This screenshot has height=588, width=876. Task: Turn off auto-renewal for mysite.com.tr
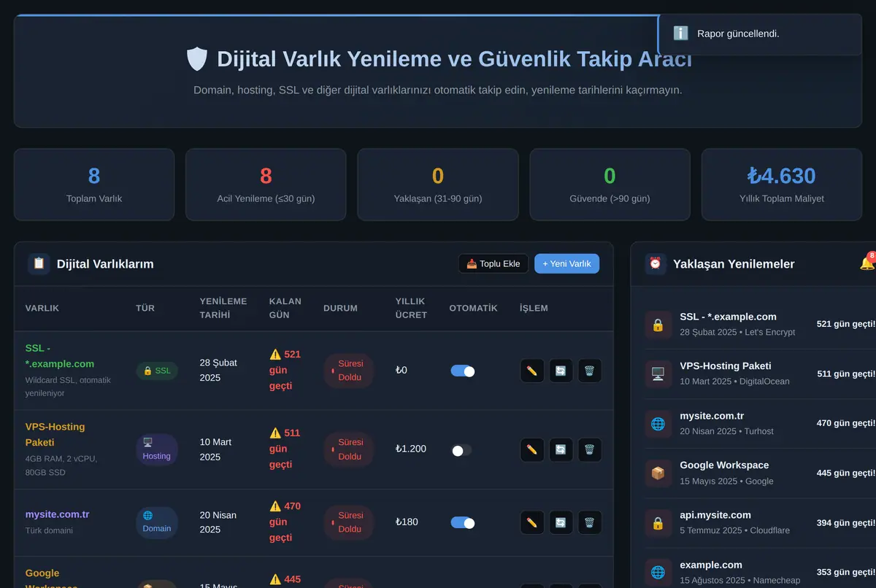point(463,522)
